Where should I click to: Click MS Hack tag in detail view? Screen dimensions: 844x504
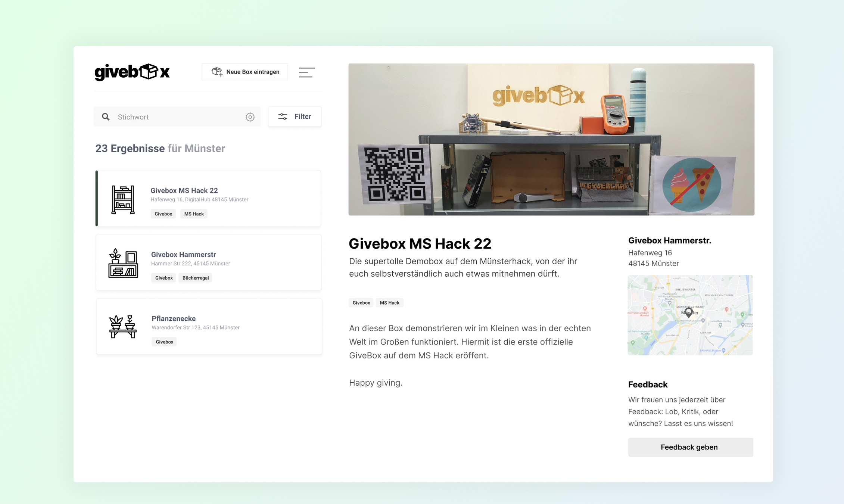(x=389, y=303)
